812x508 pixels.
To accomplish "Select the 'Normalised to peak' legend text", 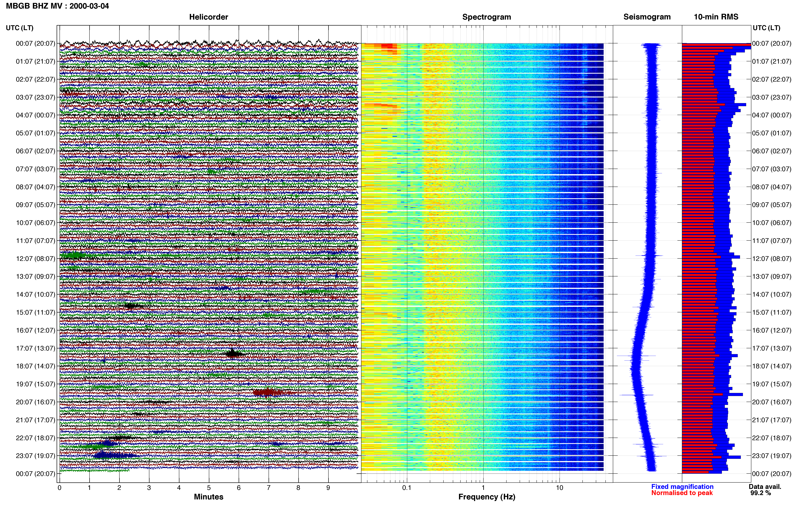I will click(x=682, y=493).
